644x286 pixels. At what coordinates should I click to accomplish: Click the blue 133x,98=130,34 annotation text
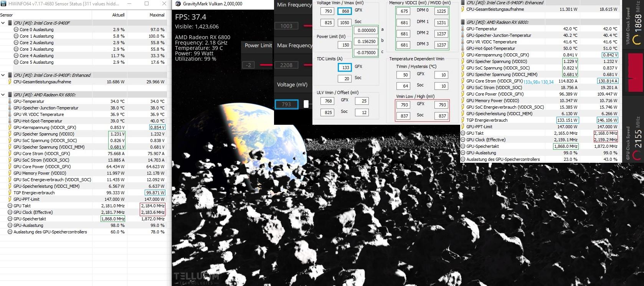[538, 82]
